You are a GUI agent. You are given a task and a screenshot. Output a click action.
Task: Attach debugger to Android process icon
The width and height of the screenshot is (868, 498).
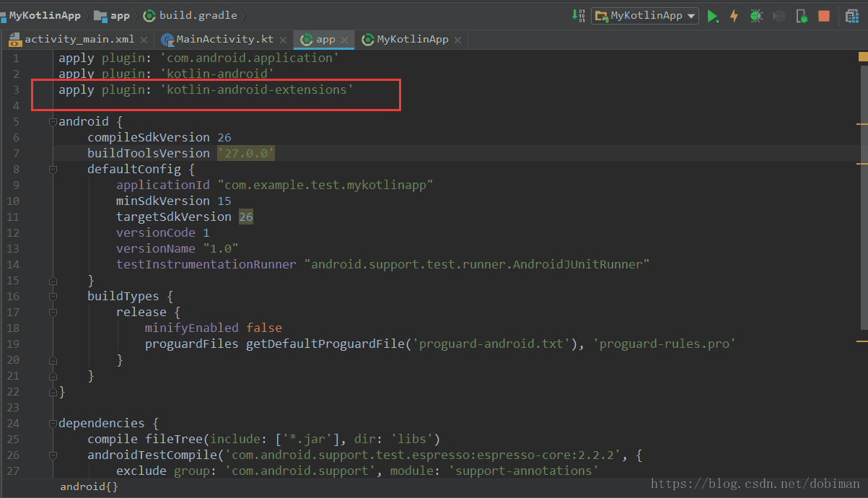click(x=801, y=16)
